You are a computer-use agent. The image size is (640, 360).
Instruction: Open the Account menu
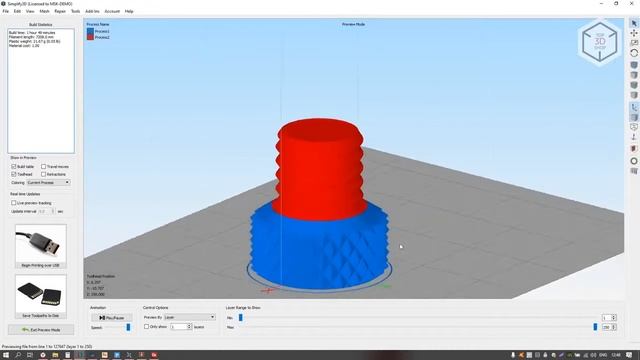(112, 11)
